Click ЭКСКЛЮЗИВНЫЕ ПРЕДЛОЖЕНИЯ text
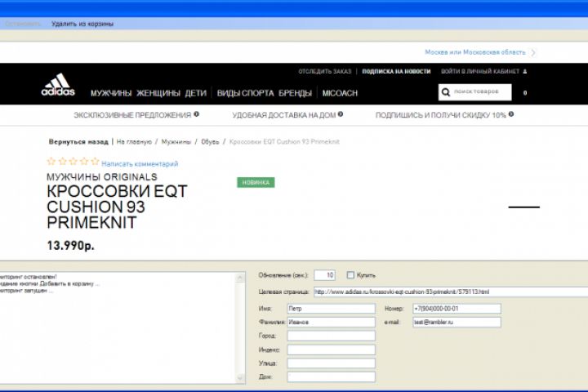The image size is (588, 392). pyautogui.click(x=132, y=115)
